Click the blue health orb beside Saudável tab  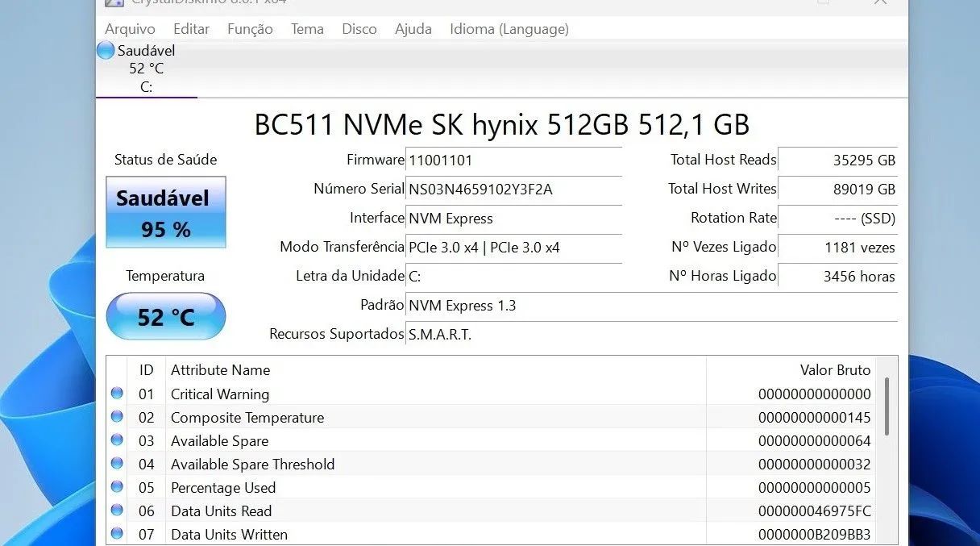106,50
